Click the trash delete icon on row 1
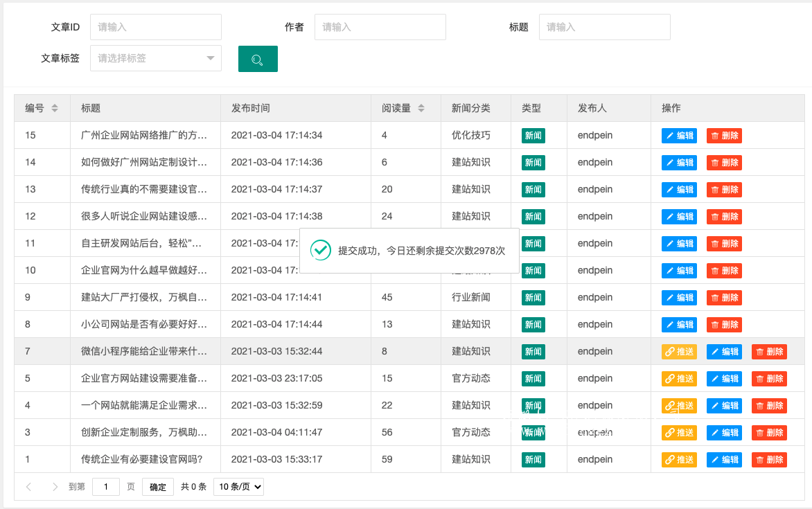812x509 pixels. click(x=761, y=459)
